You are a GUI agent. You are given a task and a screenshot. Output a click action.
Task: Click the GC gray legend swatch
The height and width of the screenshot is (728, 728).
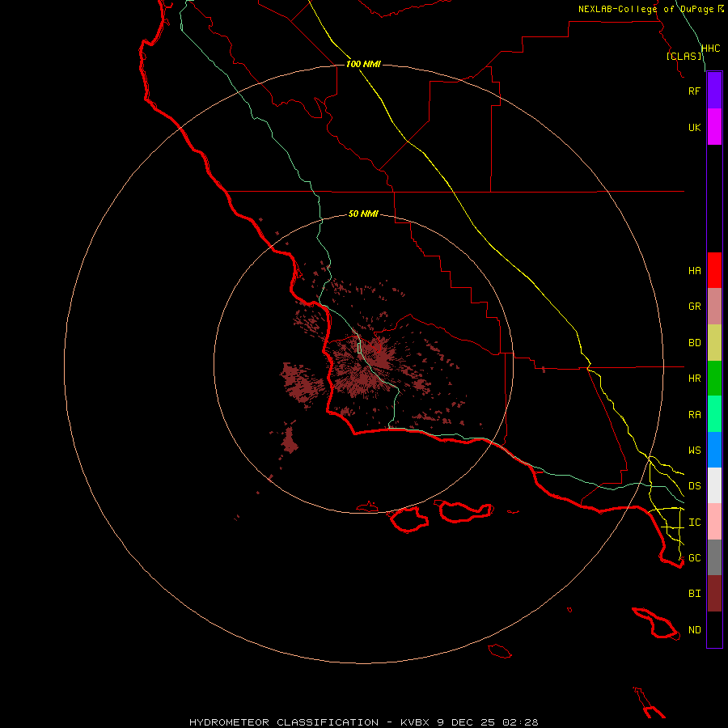click(x=714, y=557)
